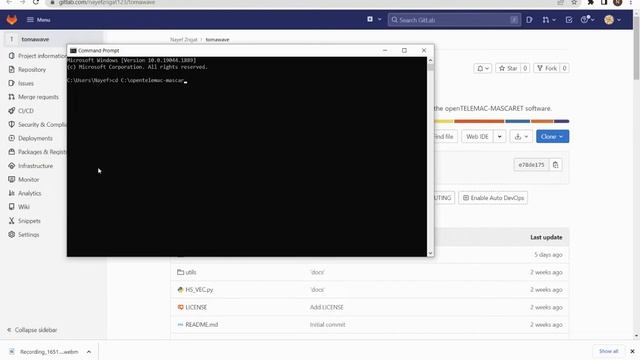Image resolution: width=640 pixels, height=360 pixels.
Task: Fork the tomawave project
Action: (547, 68)
